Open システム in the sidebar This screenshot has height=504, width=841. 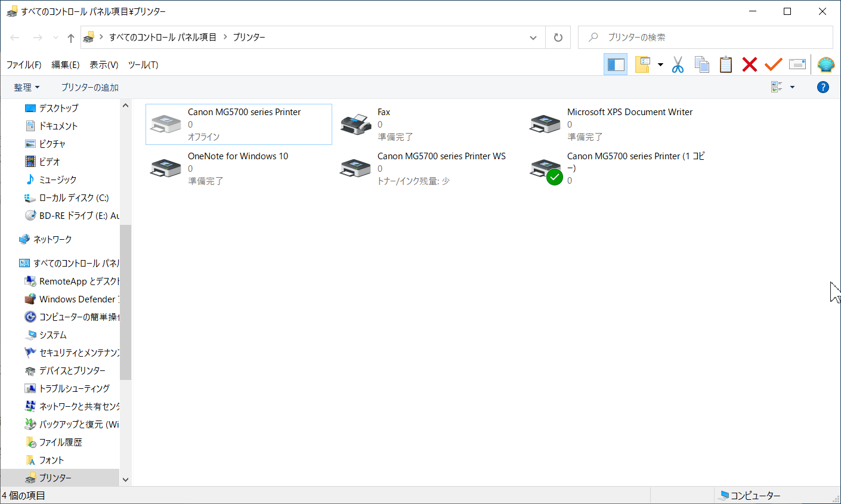point(53,335)
